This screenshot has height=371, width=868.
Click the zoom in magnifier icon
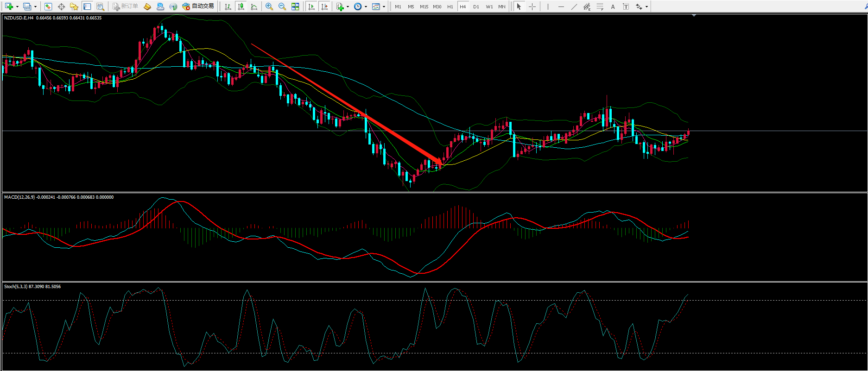[x=269, y=6]
